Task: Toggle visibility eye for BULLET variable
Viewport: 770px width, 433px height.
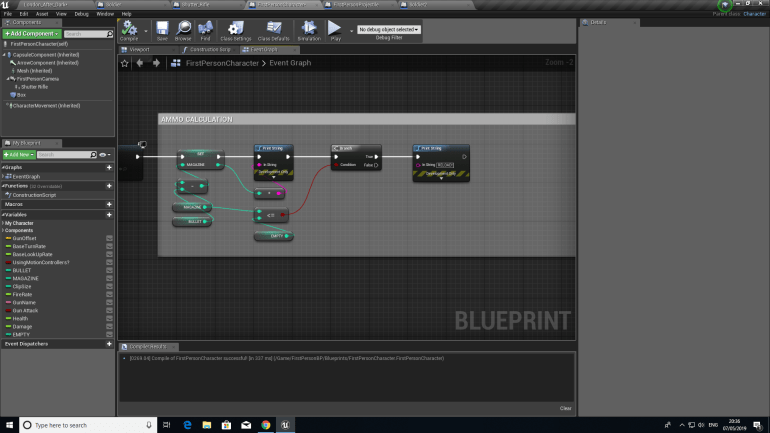Action: [110, 271]
